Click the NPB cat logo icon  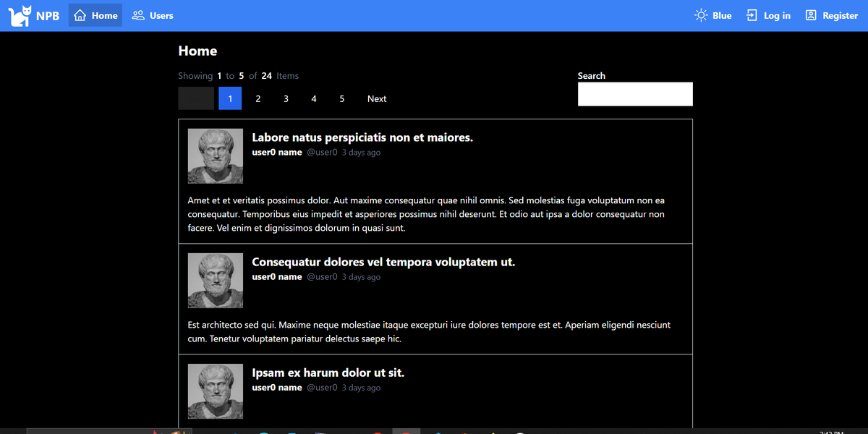(20, 15)
